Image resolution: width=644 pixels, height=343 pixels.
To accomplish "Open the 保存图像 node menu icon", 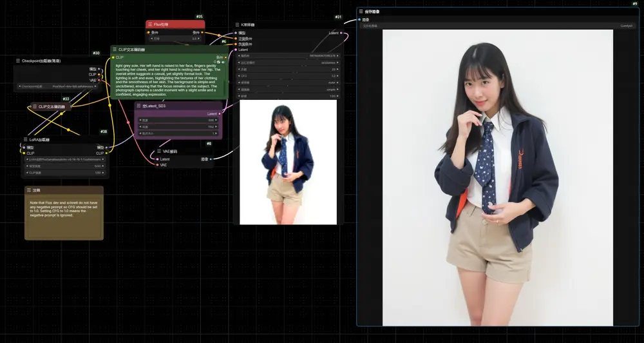I will point(361,12).
